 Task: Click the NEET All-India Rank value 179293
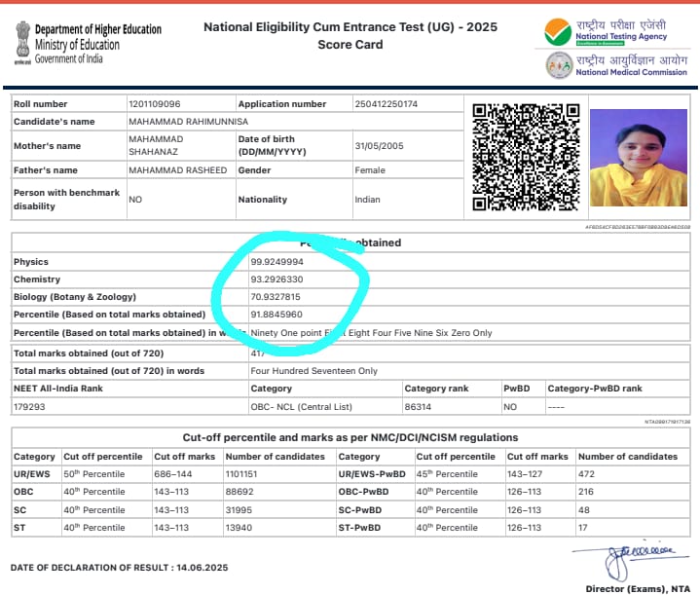(x=31, y=407)
